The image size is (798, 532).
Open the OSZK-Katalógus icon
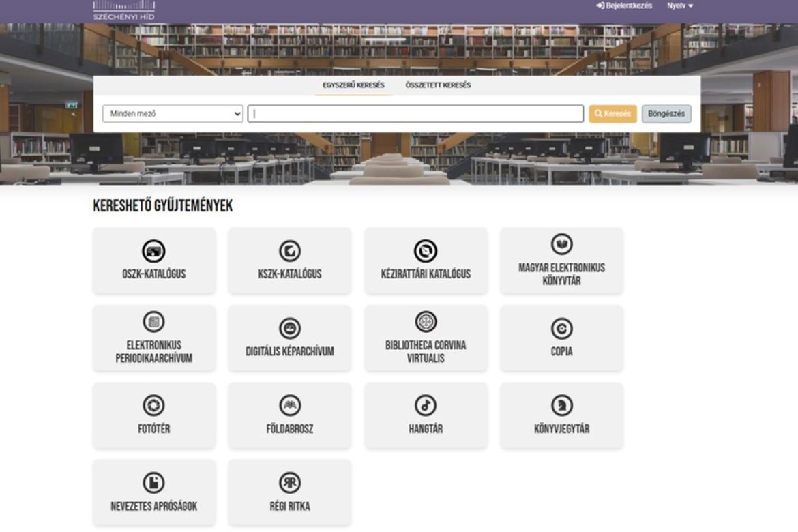point(153,251)
